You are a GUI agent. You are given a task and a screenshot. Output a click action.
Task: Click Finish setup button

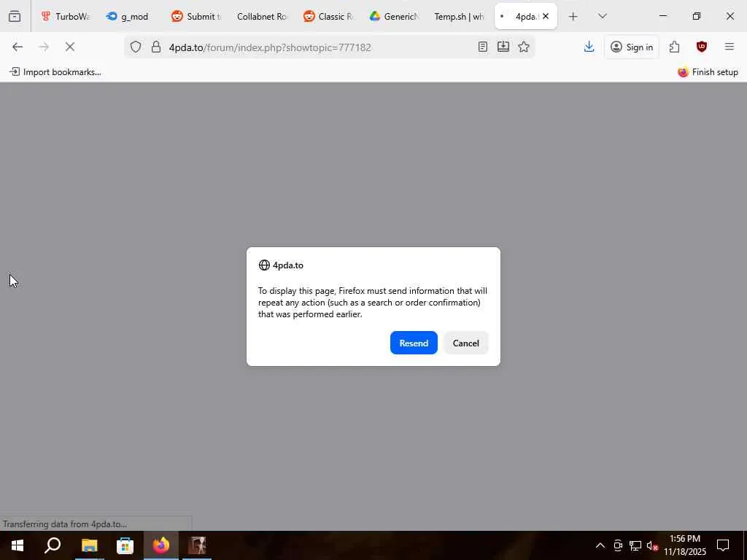point(708,72)
